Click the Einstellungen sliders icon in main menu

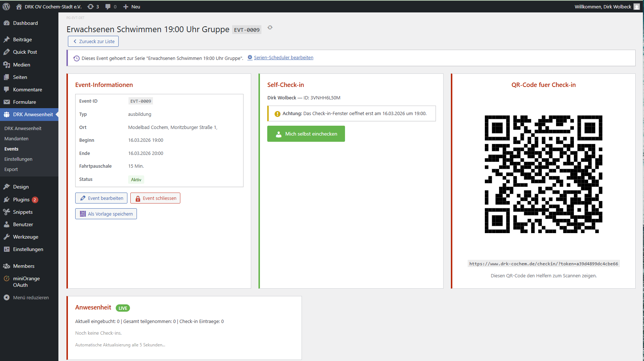tap(7, 249)
